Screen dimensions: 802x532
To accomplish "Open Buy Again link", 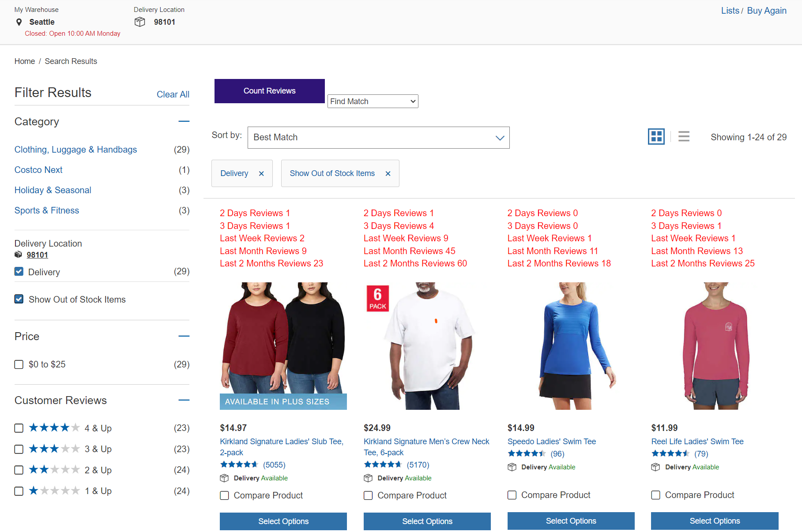I will 767,11.
